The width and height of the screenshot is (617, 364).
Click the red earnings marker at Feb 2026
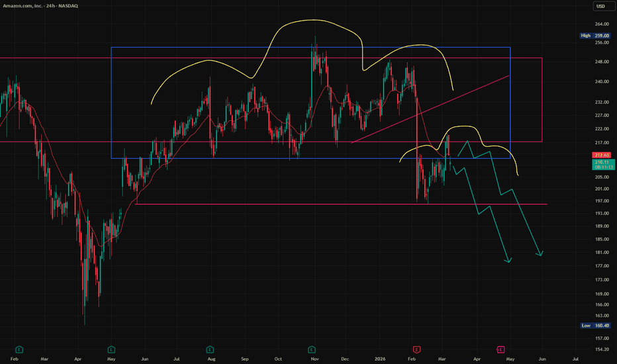(416, 349)
